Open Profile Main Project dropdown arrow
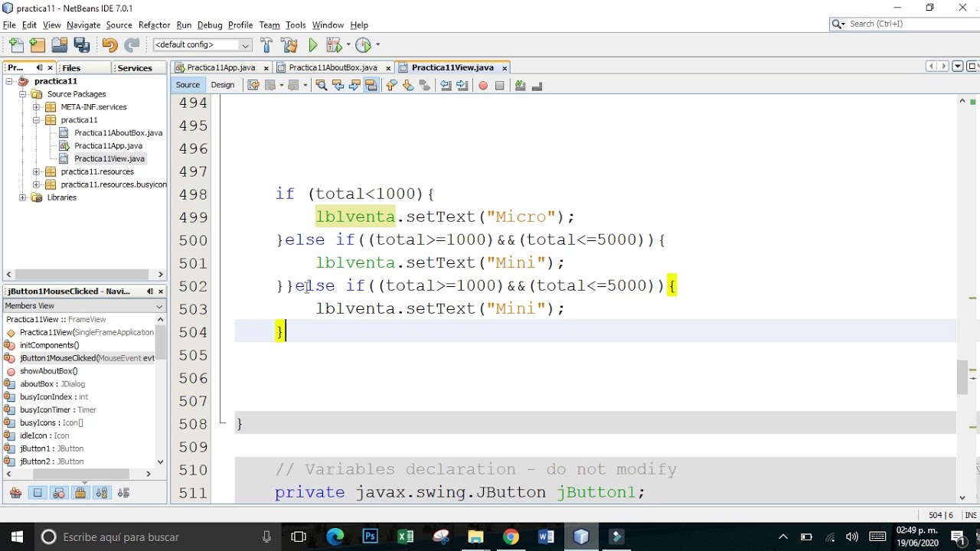This screenshot has width=980, height=551. point(377,45)
